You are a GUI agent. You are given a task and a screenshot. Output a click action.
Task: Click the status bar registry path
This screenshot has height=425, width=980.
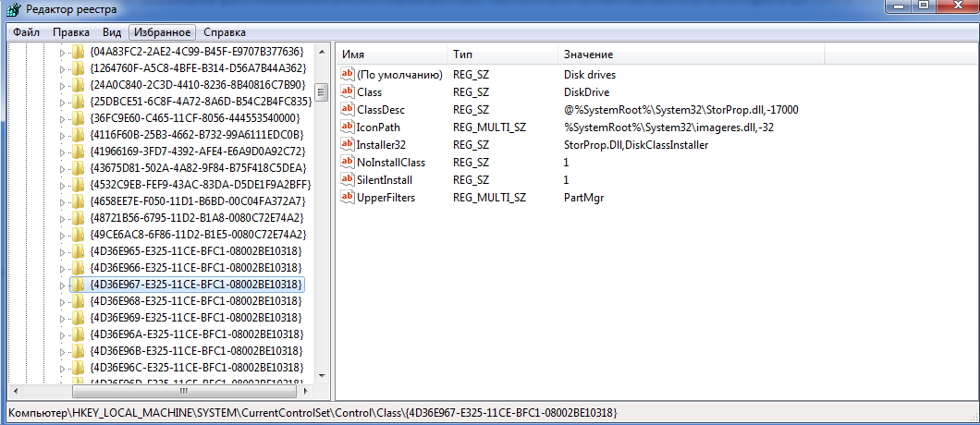tap(313, 413)
